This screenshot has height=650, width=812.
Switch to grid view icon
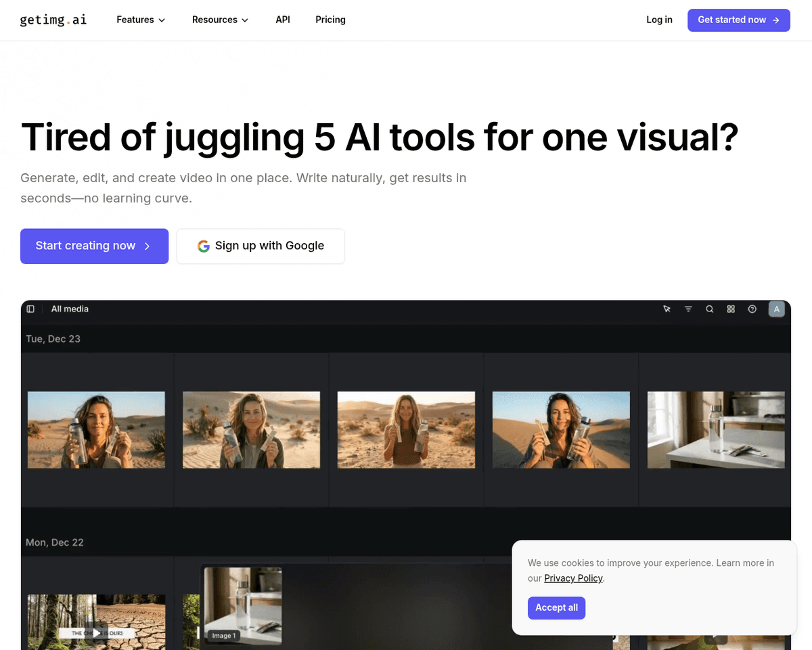731,309
